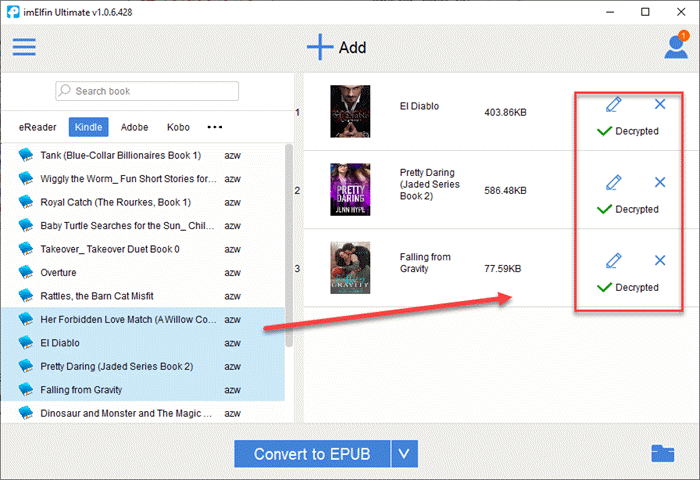Click book icon beside Tank (Blue-Collar Billionaires)
700x480 pixels.
(26, 155)
